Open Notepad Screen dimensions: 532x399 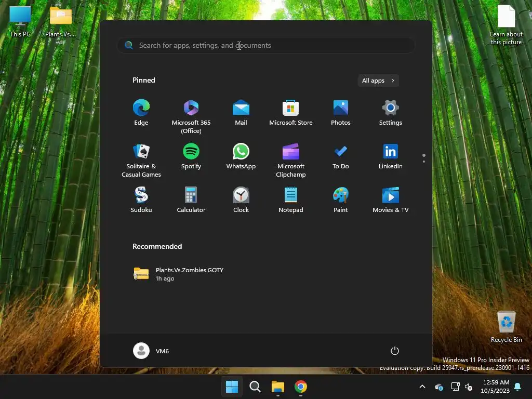click(x=291, y=200)
